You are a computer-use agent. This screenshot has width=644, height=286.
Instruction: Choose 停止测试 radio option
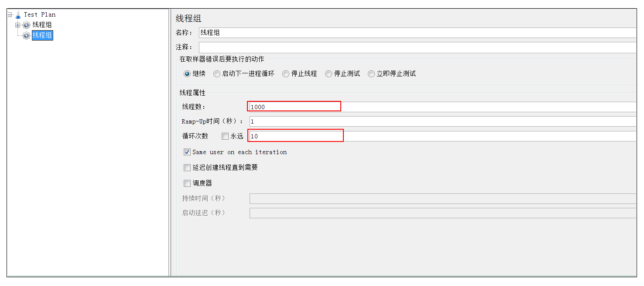343,74
